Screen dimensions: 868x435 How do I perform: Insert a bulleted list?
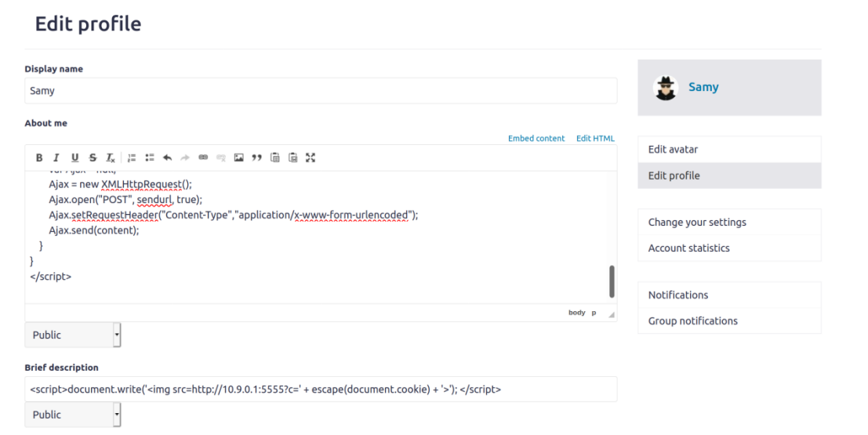[150, 158]
